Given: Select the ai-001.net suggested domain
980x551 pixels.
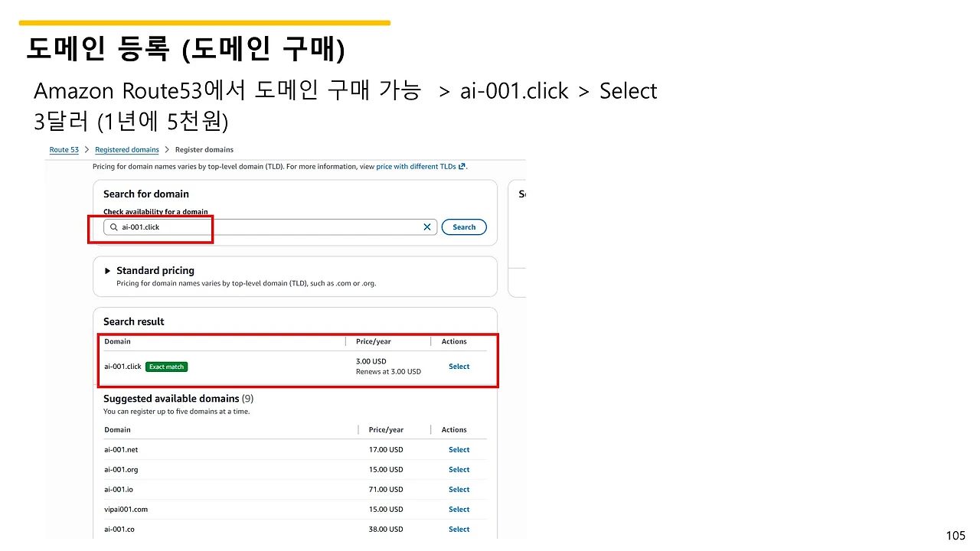Looking at the screenshot, I should (x=459, y=449).
